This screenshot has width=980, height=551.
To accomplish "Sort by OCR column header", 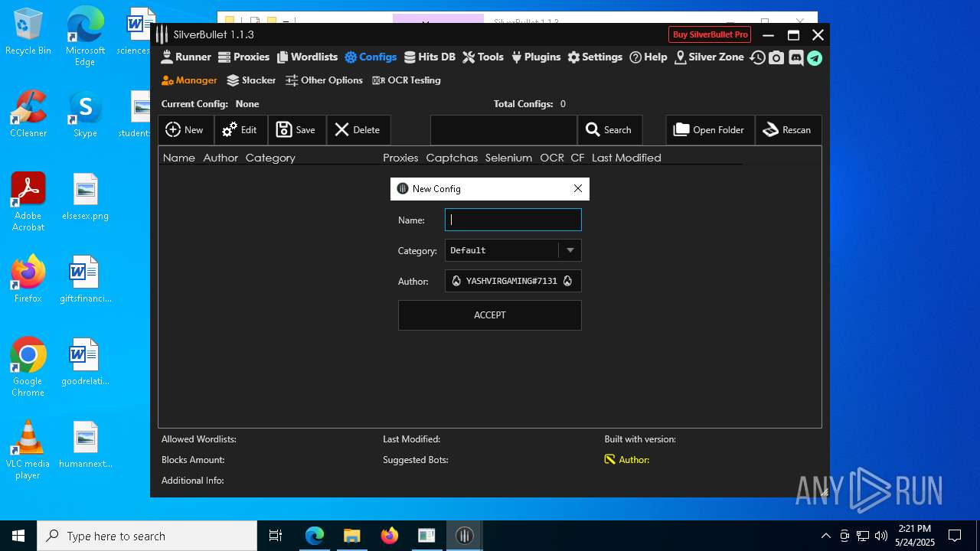I will click(x=551, y=158).
